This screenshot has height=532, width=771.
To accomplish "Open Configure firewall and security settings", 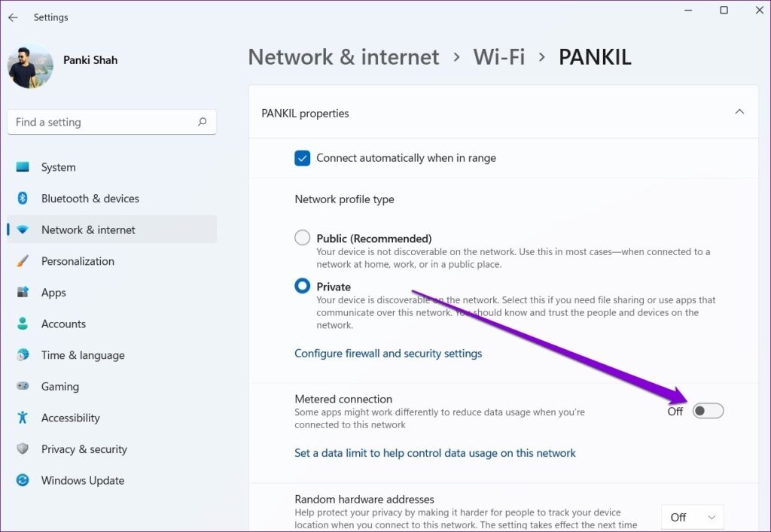I will click(x=389, y=353).
